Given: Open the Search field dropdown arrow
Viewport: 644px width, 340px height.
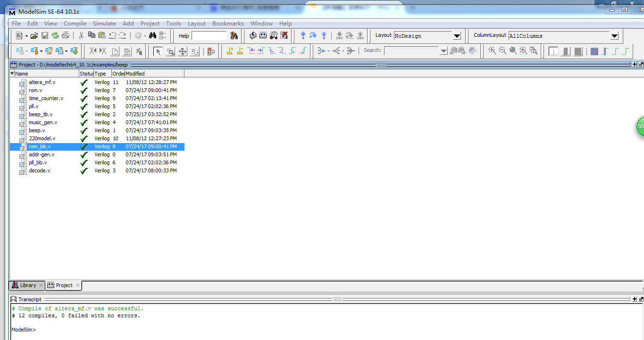Looking at the screenshot, I should pyautogui.click(x=443, y=51).
